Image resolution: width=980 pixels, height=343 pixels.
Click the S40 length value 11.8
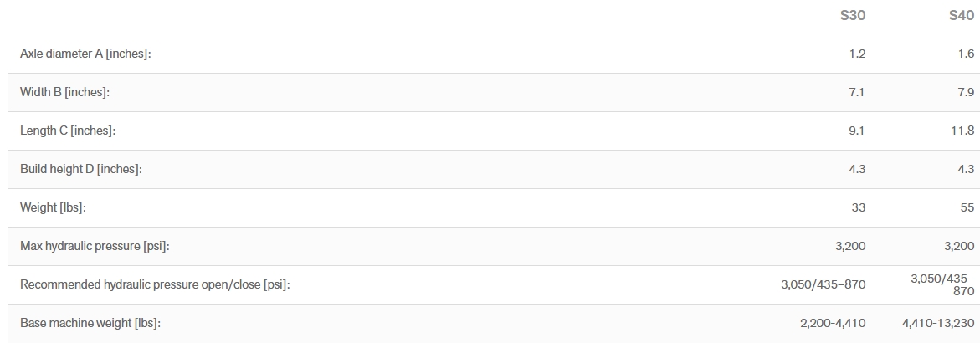click(962, 131)
